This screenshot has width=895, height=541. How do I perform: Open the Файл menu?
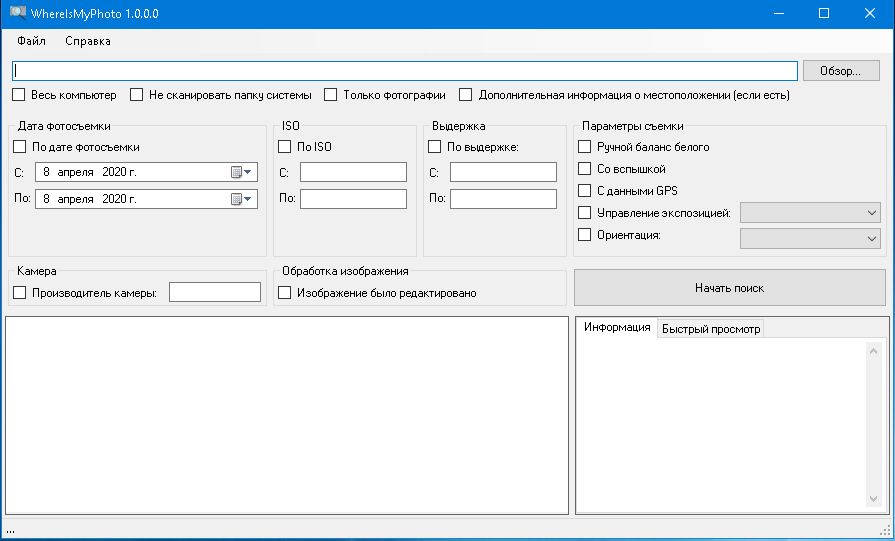31,41
